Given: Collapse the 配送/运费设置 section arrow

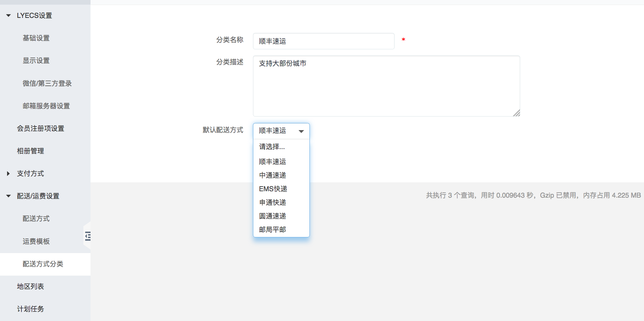Looking at the screenshot, I should (9, 196).
